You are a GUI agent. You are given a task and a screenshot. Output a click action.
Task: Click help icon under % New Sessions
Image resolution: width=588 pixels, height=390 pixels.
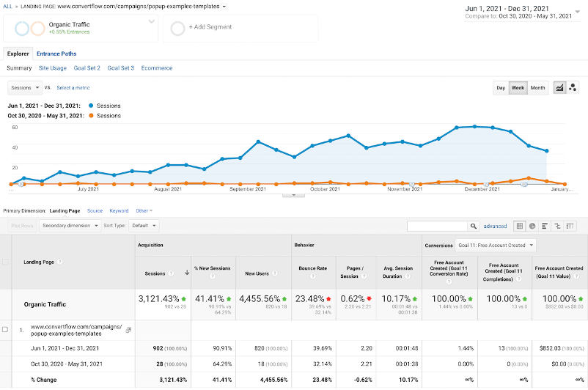213,276
